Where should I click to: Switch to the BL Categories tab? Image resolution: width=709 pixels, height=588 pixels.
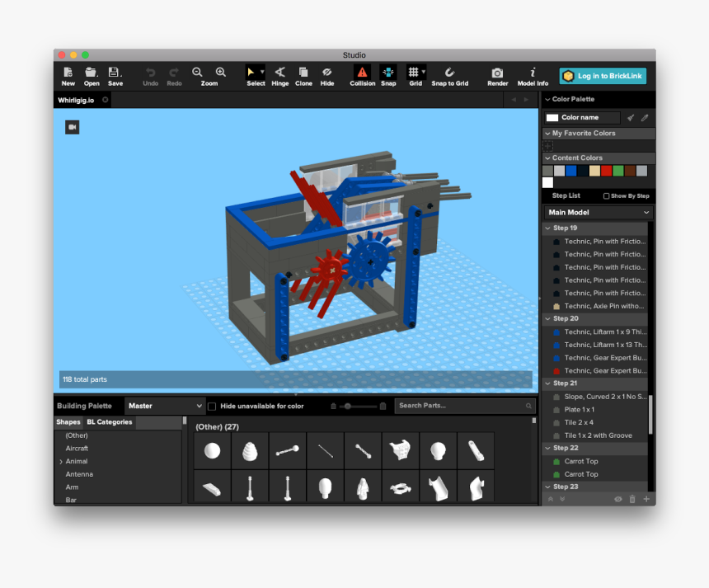(x=110, y=422)
